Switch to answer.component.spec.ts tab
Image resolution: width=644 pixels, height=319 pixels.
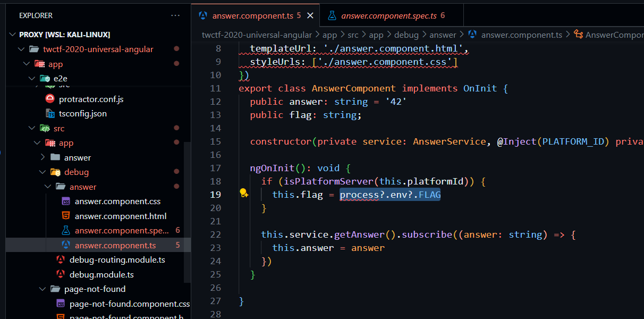[x=388, y=15]
